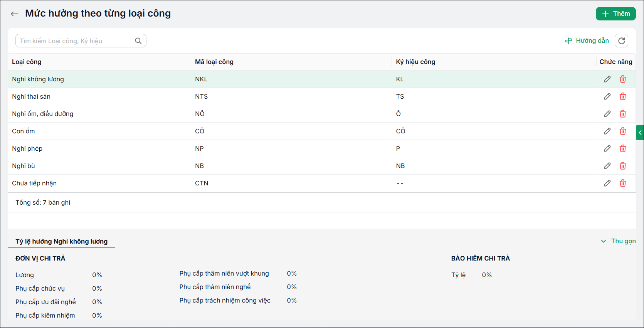Click the Phụ cấp kiêm nhiệm label

pos(45,315)
